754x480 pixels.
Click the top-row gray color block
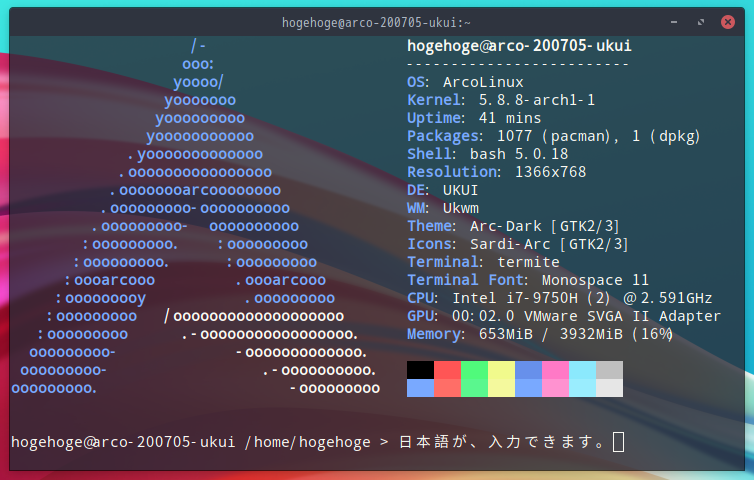609,370
